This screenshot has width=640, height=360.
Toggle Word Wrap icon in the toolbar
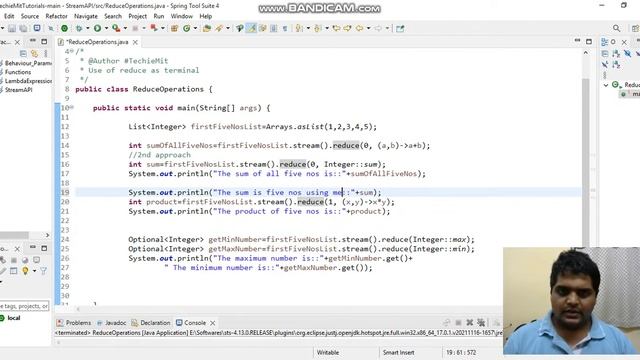coord(263,28)
